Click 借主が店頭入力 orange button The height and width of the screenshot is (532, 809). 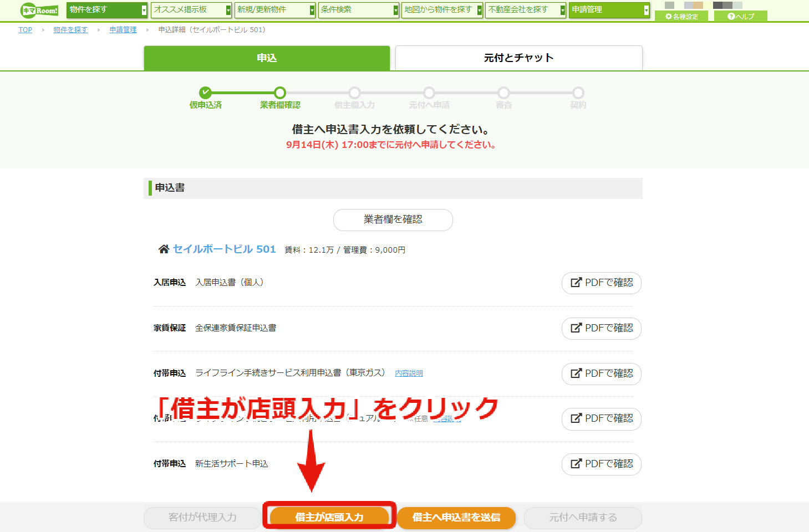(x=329, y=517)
